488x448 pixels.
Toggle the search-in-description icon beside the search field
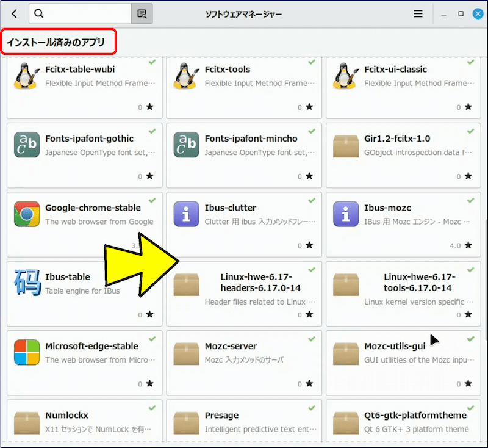coord(142,13)
